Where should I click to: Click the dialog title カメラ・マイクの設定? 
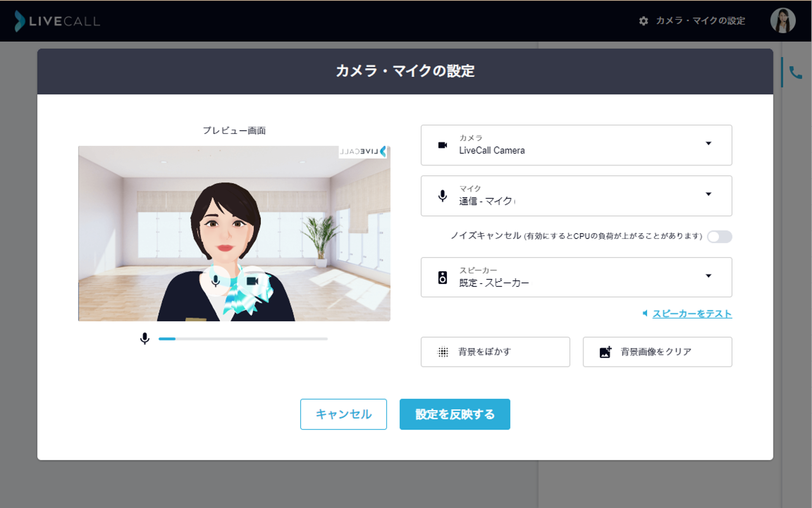tap(405, 71)
